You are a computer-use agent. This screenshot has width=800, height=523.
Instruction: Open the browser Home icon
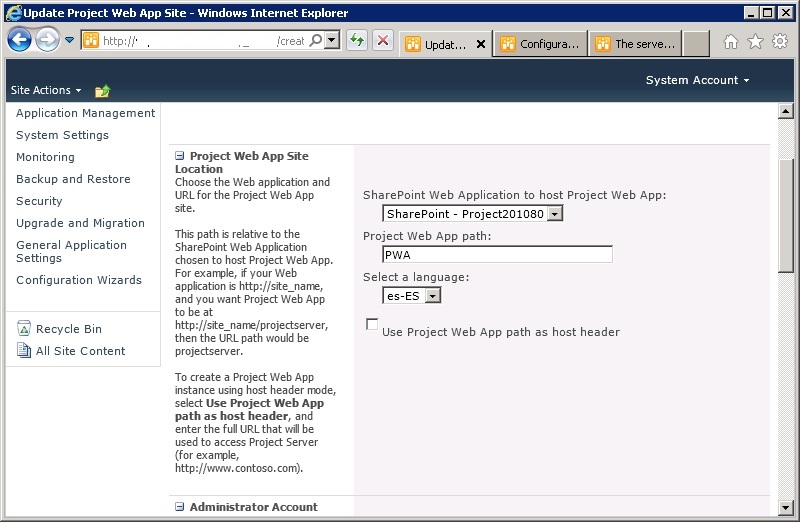[x=731, y=42]
